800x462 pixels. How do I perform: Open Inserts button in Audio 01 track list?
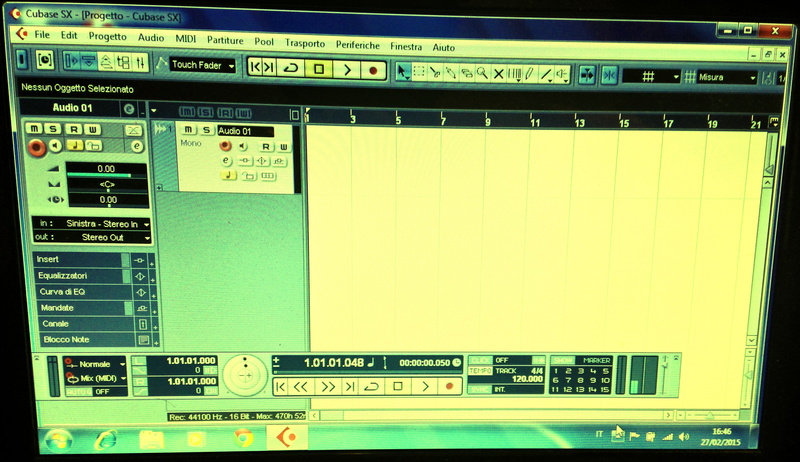pyautogui.click(x=245, y=161)
